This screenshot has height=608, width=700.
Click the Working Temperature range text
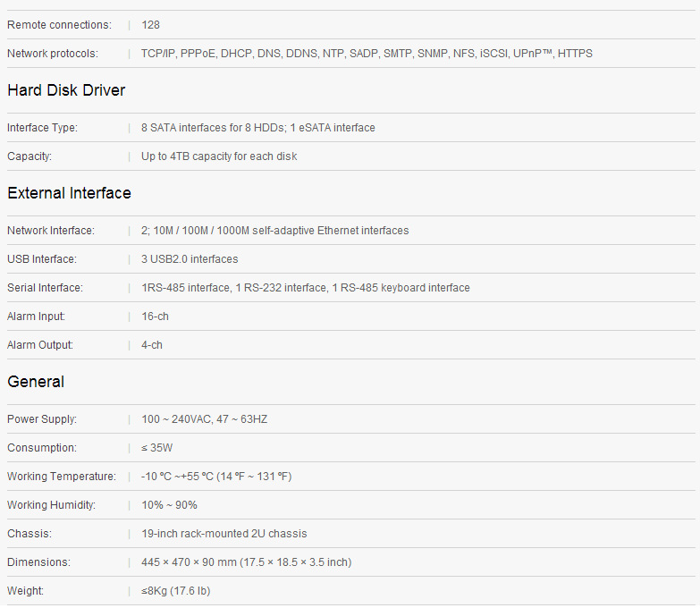tap(216, 477)
